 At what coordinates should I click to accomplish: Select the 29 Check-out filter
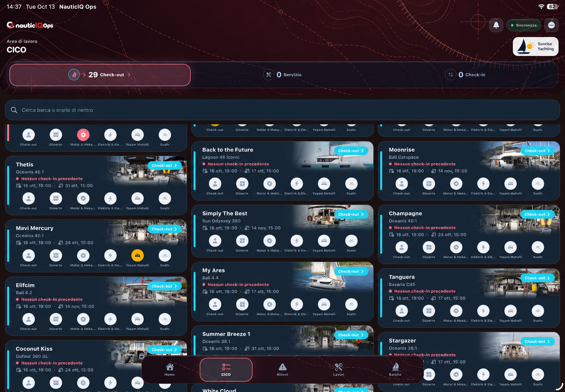point(100,75)
